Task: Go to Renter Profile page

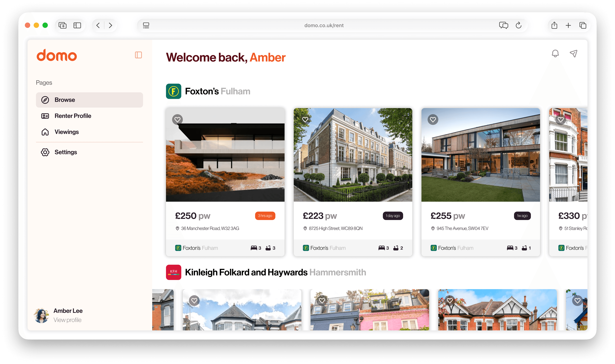Action: point(73,116)
